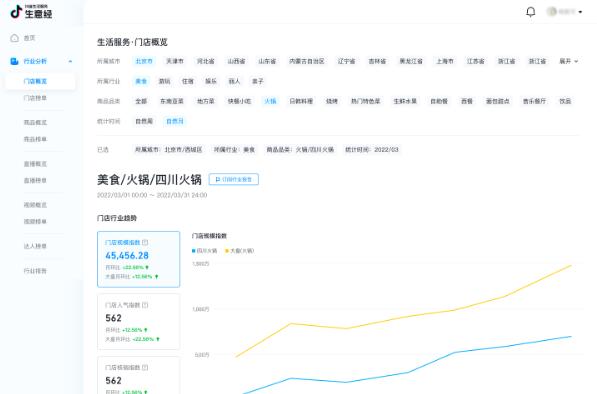597x394 pixels.
Task: Click the home icon beside 首页
Action: pos(14,38)
